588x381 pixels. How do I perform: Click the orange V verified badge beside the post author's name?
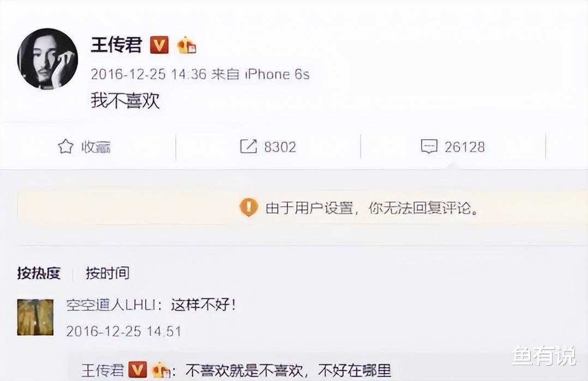(159, 45)
